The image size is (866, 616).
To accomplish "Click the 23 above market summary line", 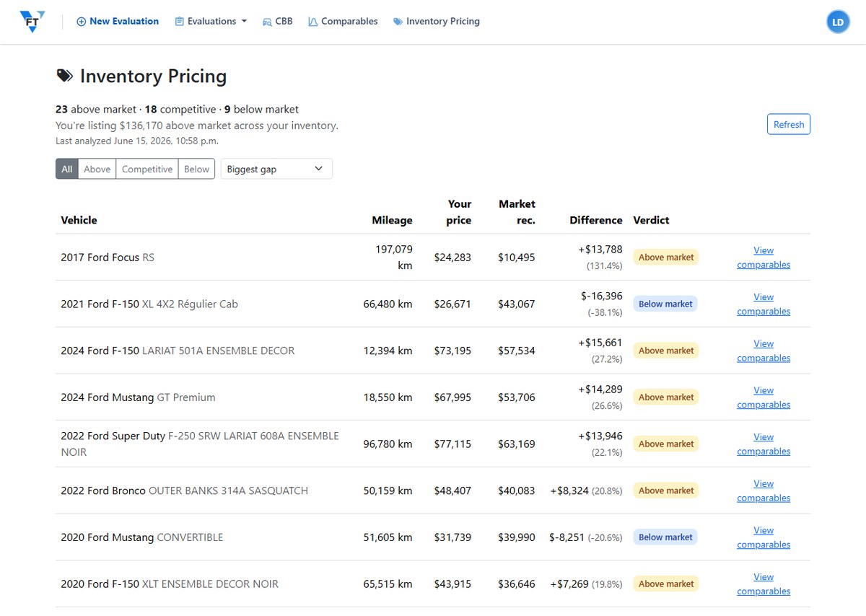I will [177, 110].
